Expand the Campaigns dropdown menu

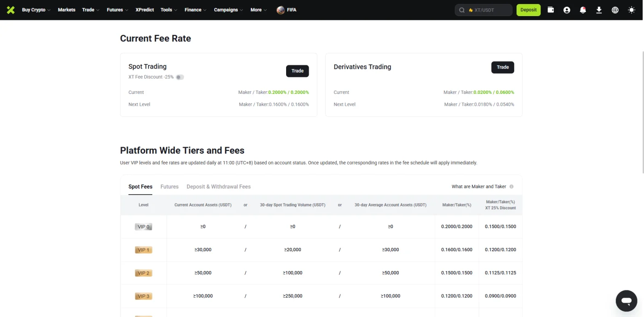pyautogui.click(x=229, y=10)
